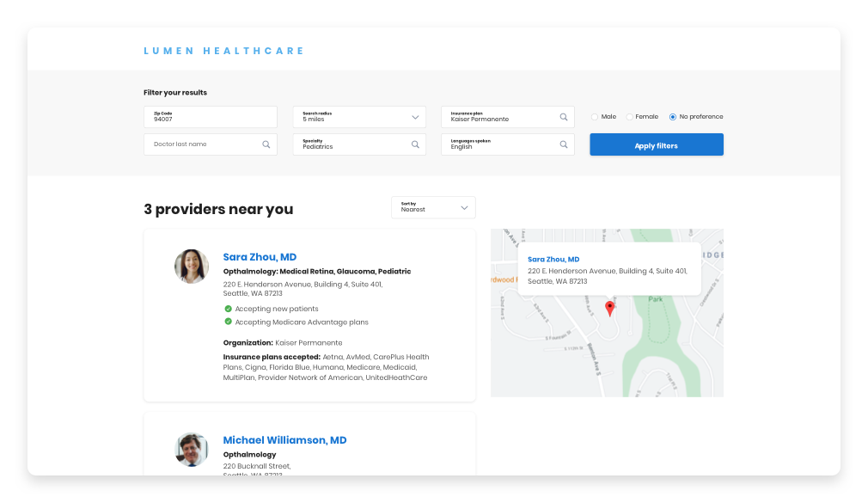Click the 3 providers near you heading
Screen dimensions: 868x503
[218, 210]
